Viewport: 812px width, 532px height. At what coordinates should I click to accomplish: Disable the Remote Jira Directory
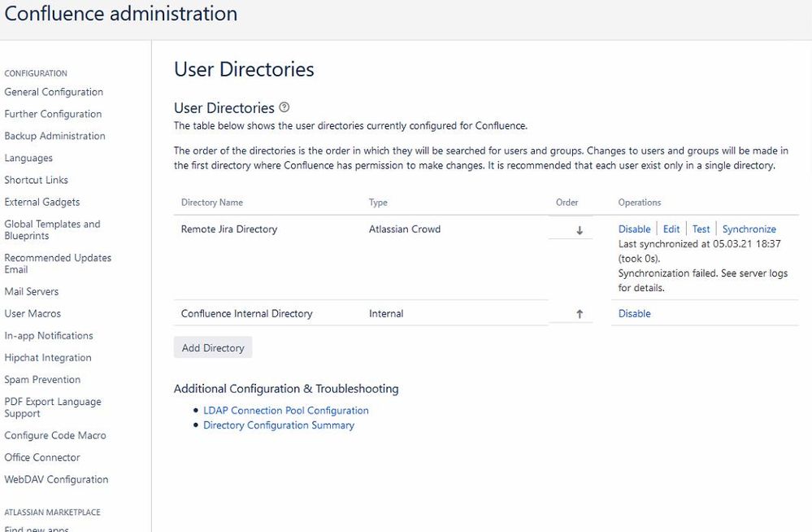point(634,229)
